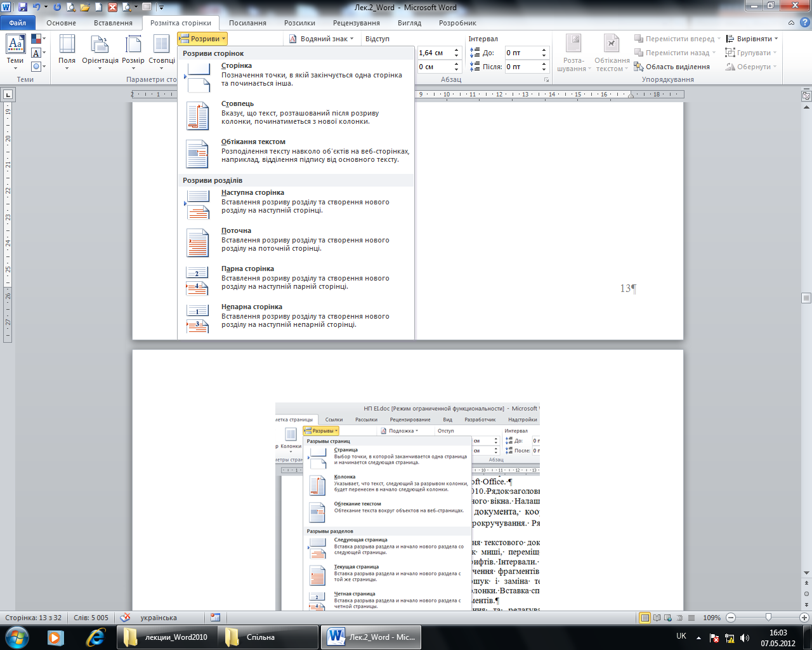Click Слів: 5 005 word count
Image resolution: width=812 pixels, height=650 pixels.
(x=91, y=618)
